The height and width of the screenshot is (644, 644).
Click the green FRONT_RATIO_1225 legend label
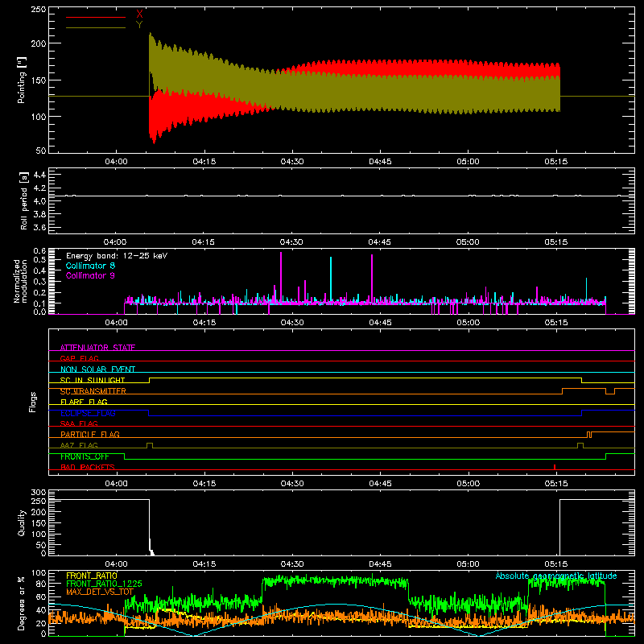[104, 584]
